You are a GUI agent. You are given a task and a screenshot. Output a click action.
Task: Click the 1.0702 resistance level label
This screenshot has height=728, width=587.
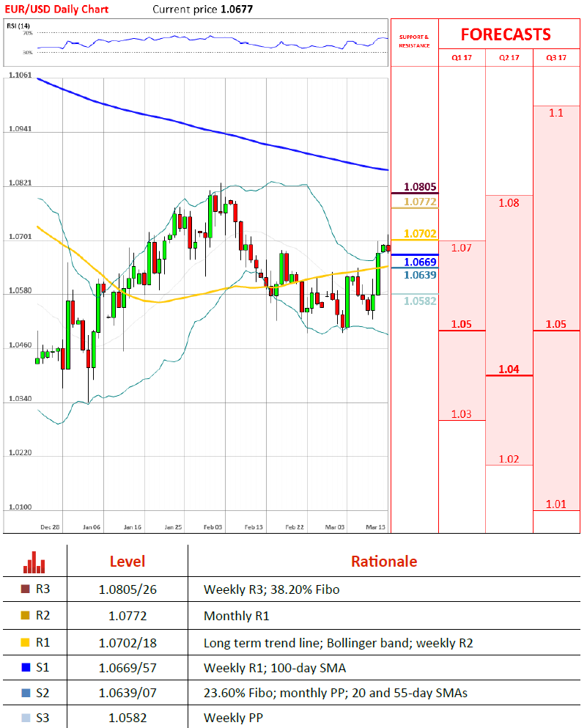(x=420, y=234)
